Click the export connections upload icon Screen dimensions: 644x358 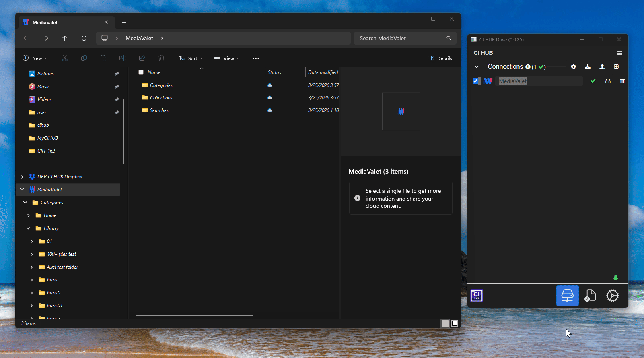[602, 67]
